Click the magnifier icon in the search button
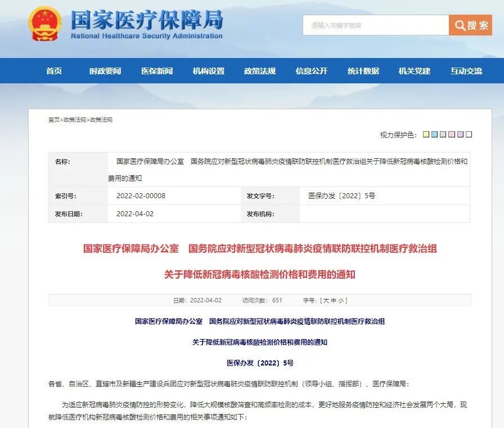The height and width of the screenshot is (428, 504). (x=460, y=25)
